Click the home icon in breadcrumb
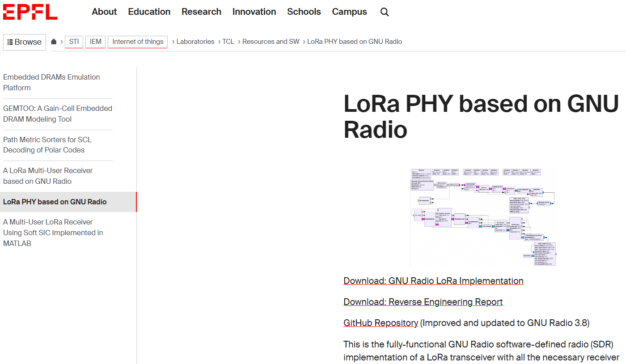 54,42
